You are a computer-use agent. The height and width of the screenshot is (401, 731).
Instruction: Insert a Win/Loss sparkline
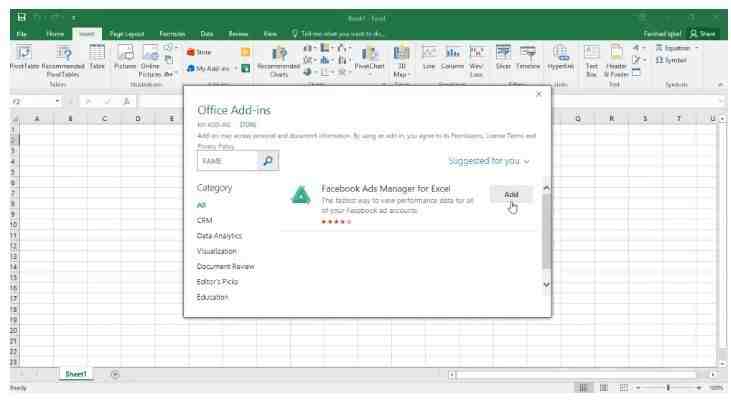click(x=476, y=61)
